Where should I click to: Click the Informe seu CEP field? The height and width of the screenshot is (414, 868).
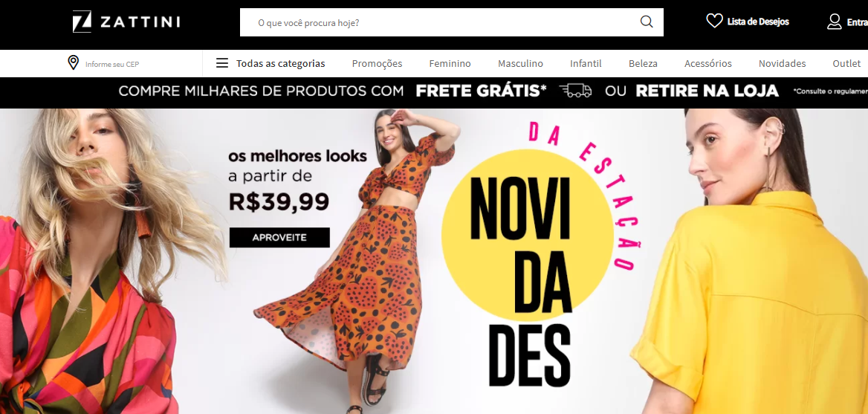(x=112, y=64)
